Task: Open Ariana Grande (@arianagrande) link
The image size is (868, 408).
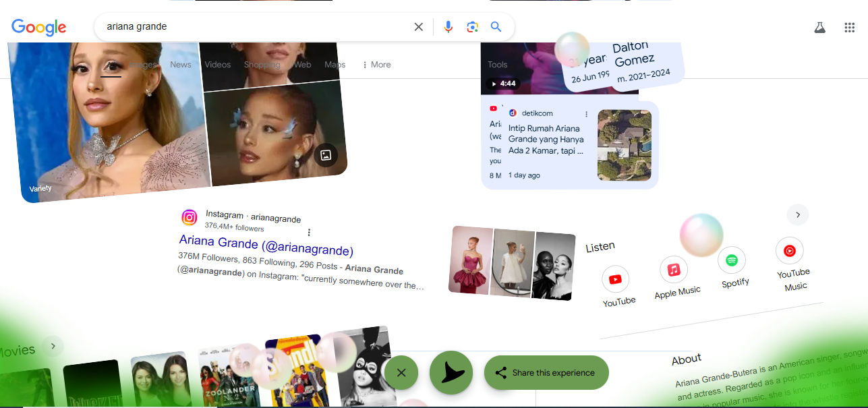Action: (266, 245)
